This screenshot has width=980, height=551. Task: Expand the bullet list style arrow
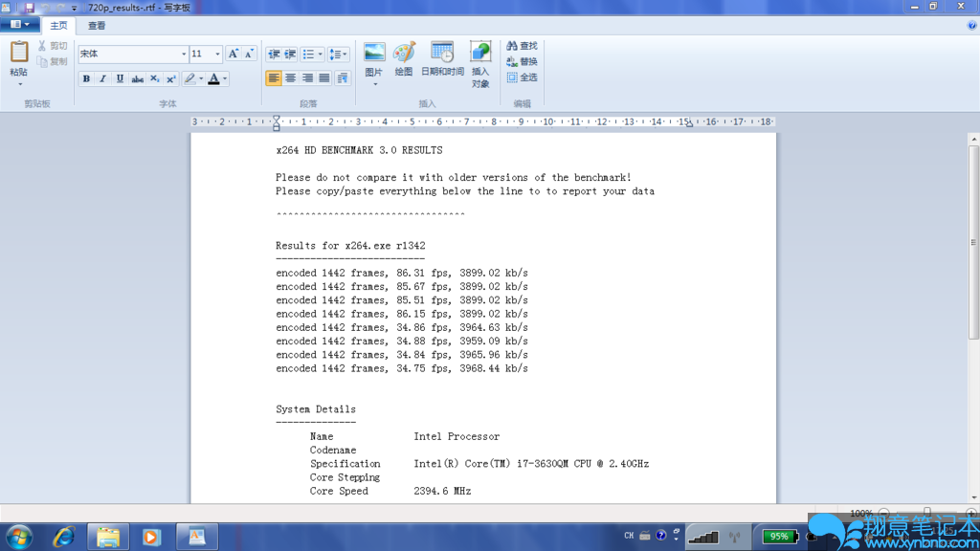[320, 55]
